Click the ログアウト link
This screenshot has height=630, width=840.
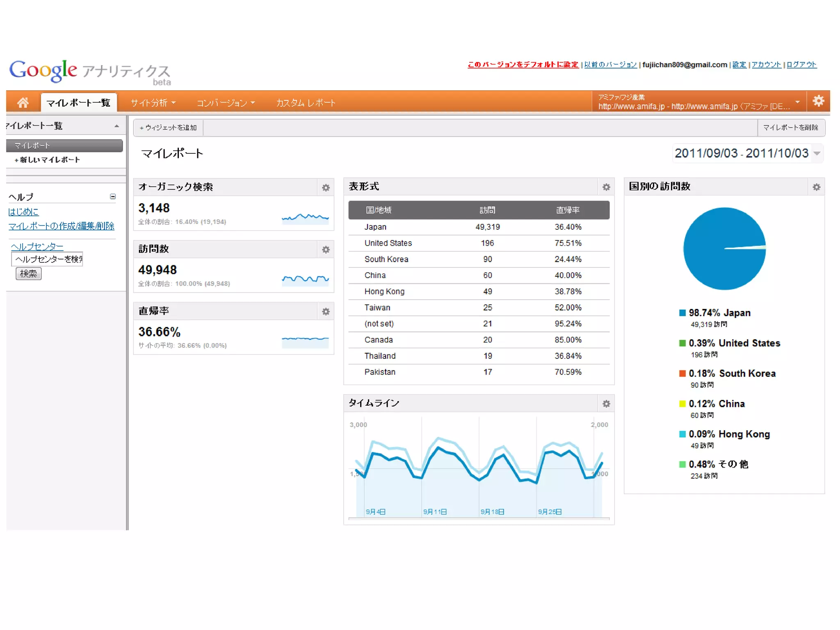(x=801, y=64)
